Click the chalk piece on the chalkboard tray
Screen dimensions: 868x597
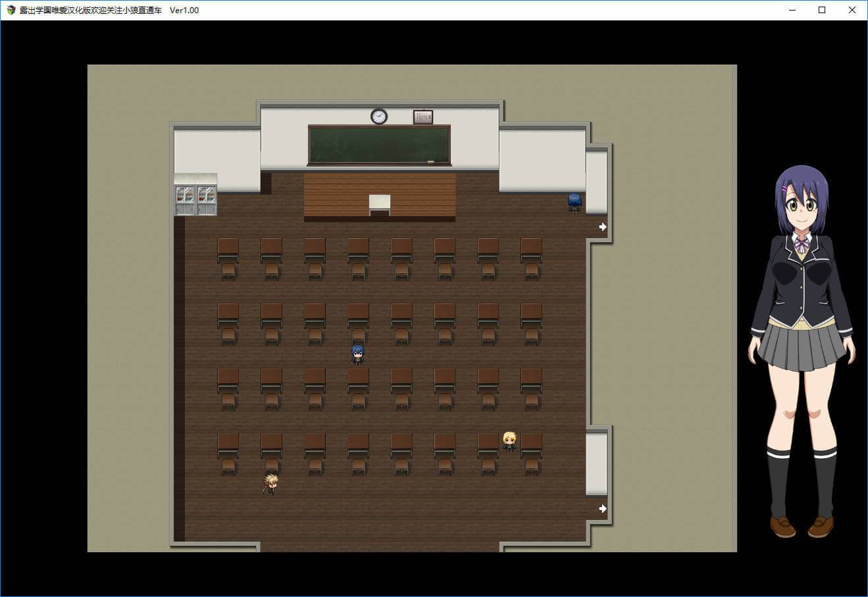(431, 161)
